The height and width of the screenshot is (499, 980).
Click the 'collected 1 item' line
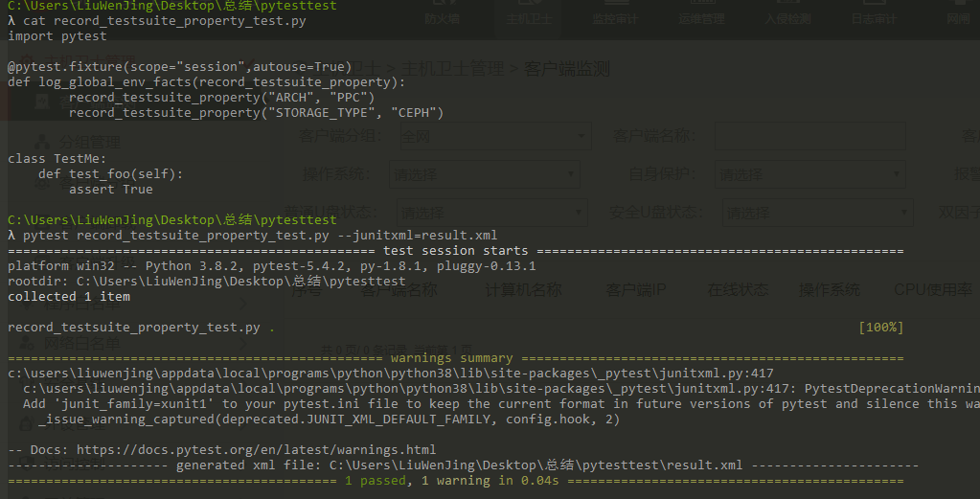coord(69,297)
